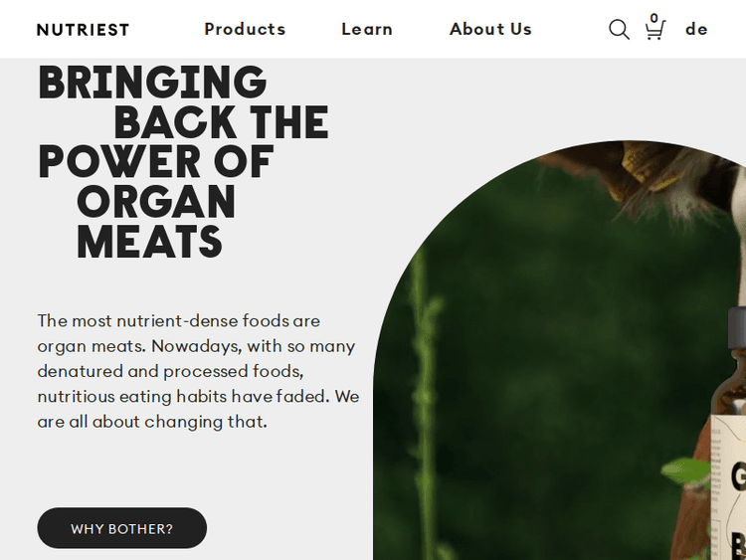Open the About Us menu
746x560 pixels.
pos(490,29)
